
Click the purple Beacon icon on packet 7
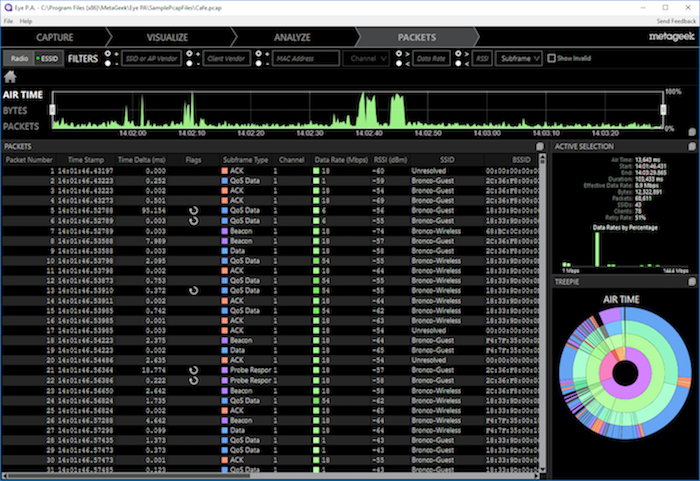(x=225, y=231)
